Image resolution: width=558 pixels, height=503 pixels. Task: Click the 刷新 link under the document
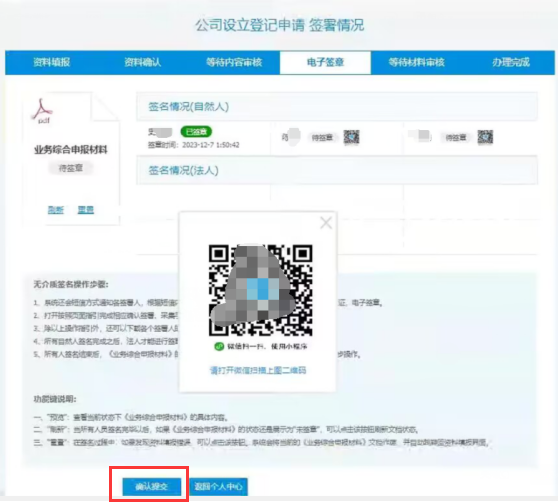(x=56, y=210)
